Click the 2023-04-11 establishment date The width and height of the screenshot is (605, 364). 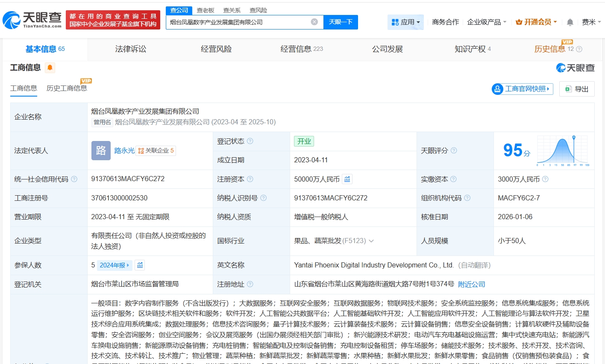pos(311,160)
